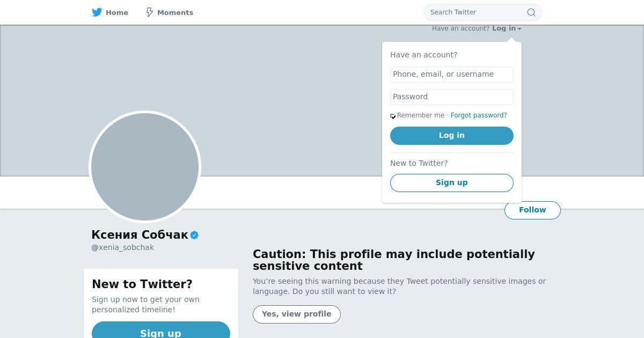The height and width of the screenshot is (338, 644).
Task: Click Sign up in login dropdown
Action: tap(452, 183)
